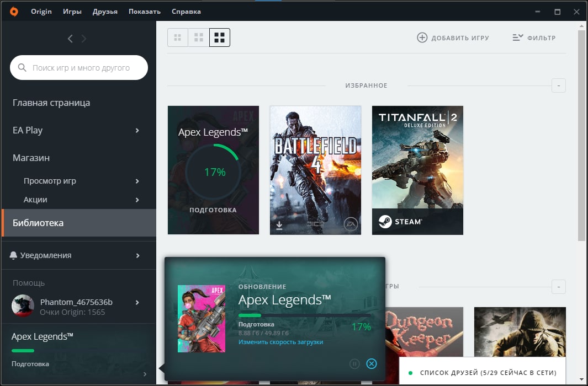Open the Фильтр filter panel
This screenshot has width=588, height=386.
coord(534,38)
